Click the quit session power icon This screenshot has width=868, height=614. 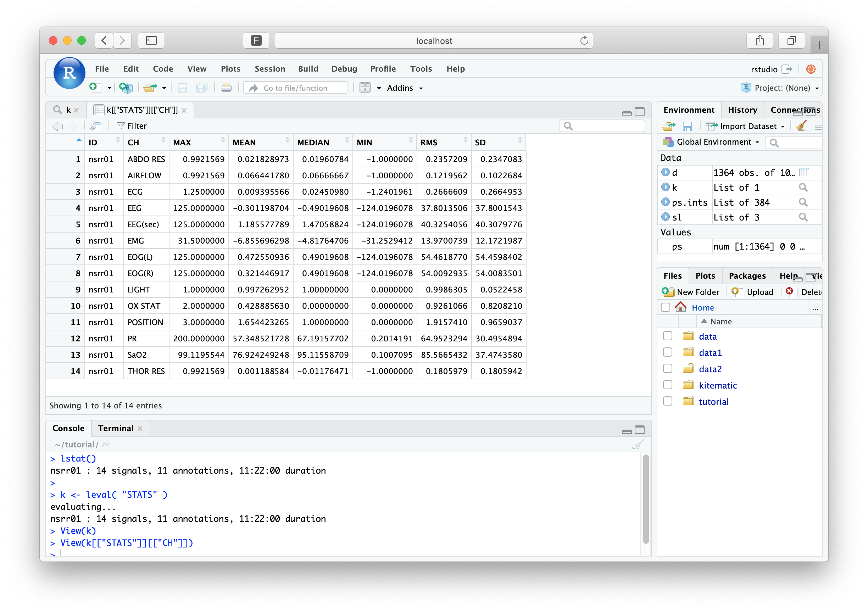811,69
